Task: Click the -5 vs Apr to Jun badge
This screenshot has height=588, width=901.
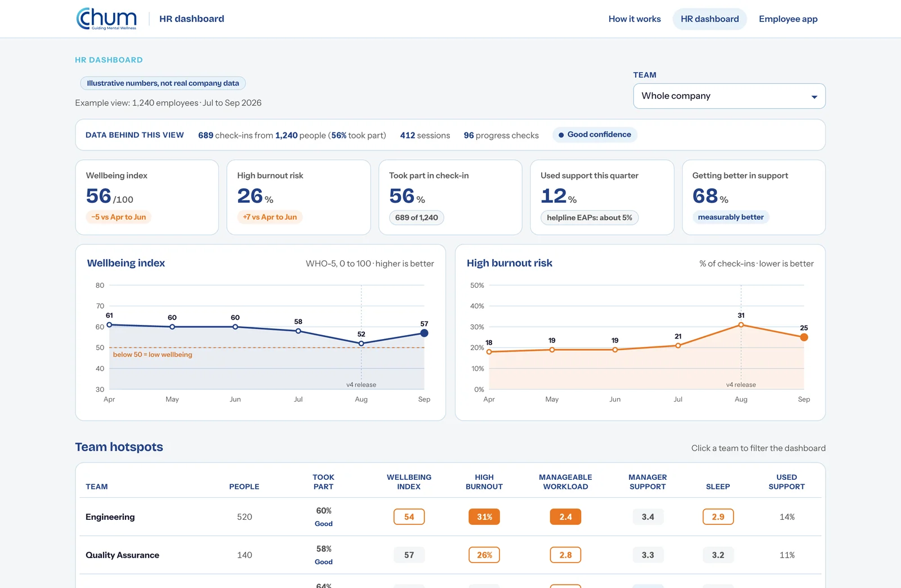Action: (x=119, y=217)
